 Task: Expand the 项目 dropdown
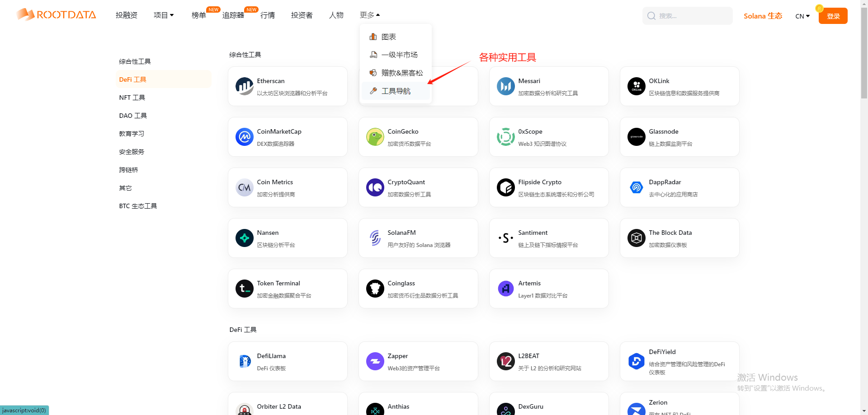164,15
